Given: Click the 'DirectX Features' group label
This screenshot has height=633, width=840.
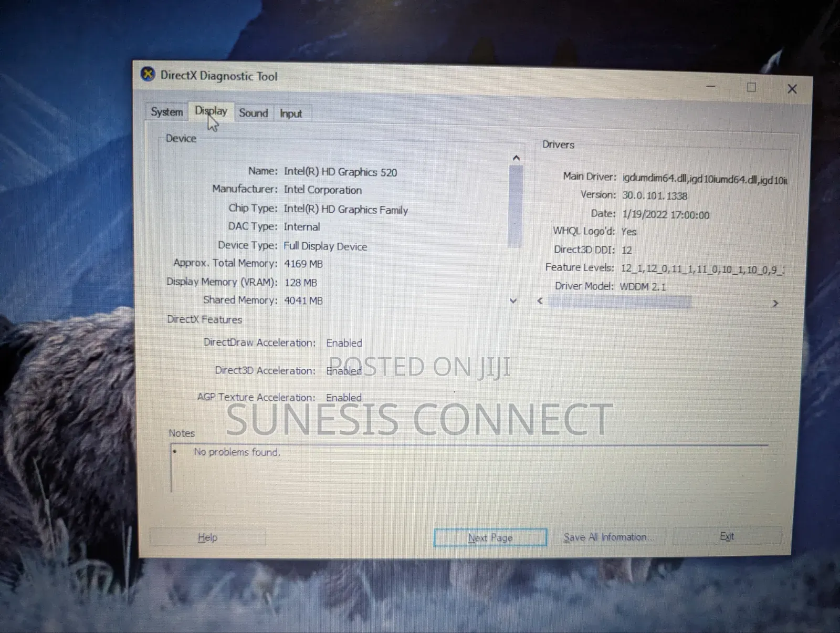Looking at the screenshot, I should [204, 319].
